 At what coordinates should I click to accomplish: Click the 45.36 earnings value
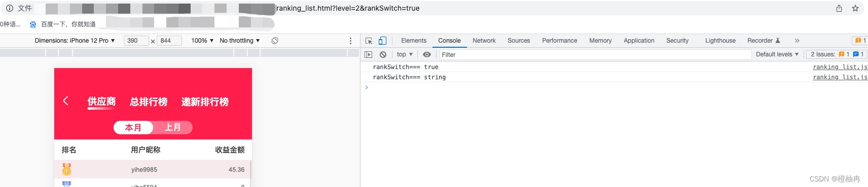pyautogui.click(x=236, y=170)
